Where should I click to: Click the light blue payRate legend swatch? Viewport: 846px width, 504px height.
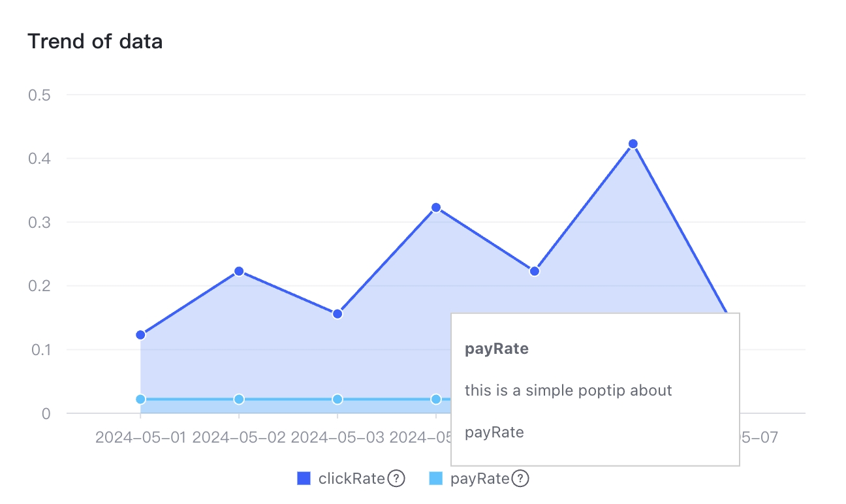[435, 479]
